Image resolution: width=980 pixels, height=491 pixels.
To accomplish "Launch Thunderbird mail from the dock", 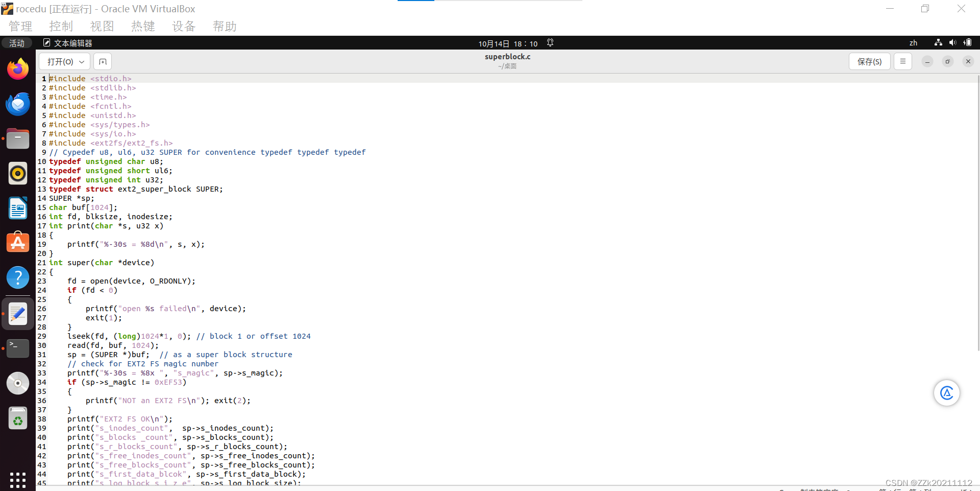I will [18, 104].
